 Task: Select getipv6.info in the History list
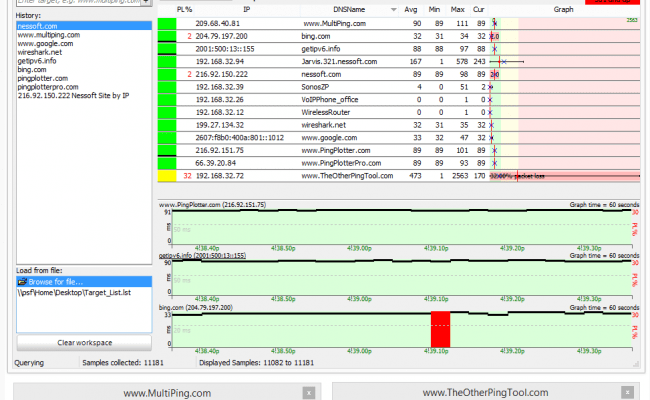coord(37,61)
